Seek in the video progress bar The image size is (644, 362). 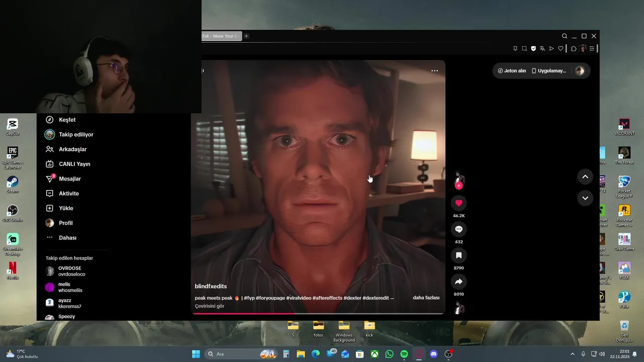coord(318,313)
